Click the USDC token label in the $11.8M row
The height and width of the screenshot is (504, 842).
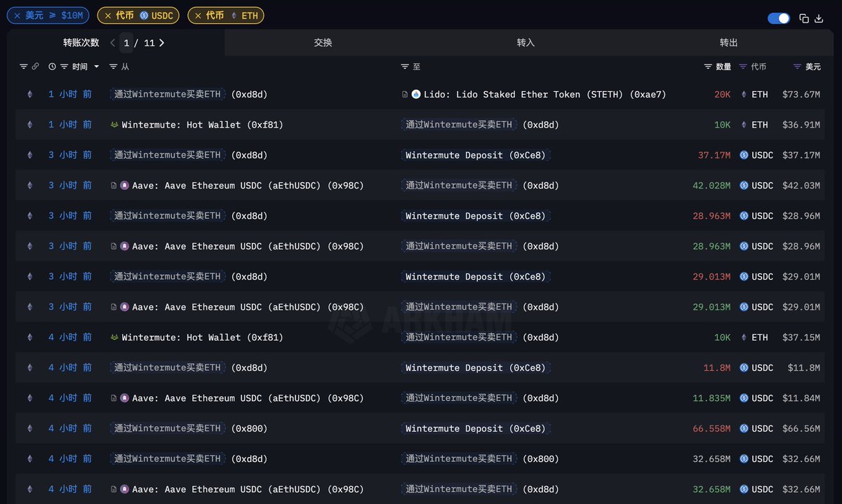coord(762,368)
